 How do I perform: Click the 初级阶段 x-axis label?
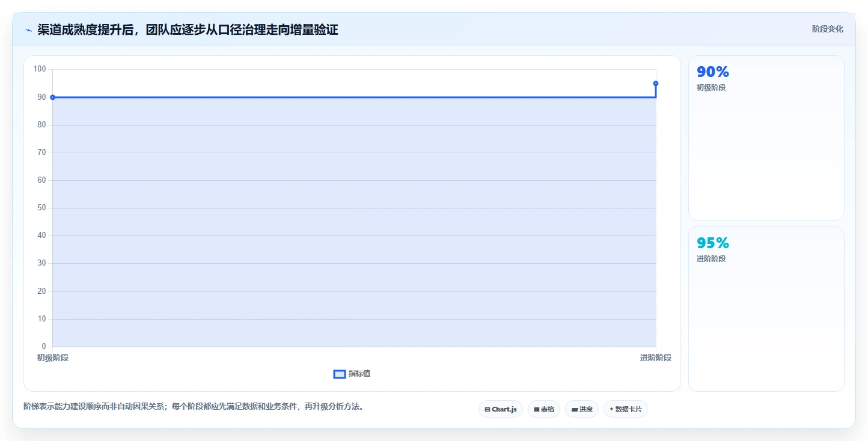tap(53, 357)
